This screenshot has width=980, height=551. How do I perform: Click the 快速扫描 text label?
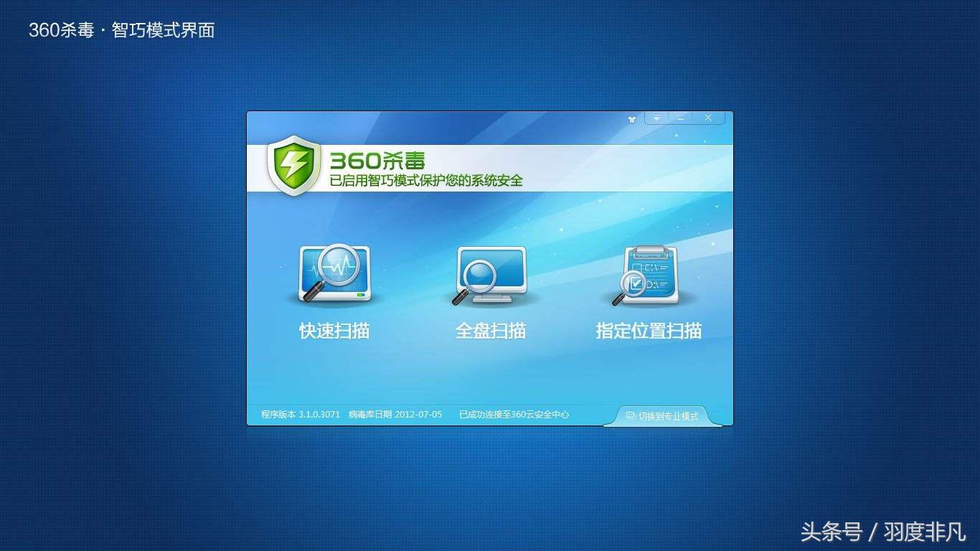pos(333,331)
